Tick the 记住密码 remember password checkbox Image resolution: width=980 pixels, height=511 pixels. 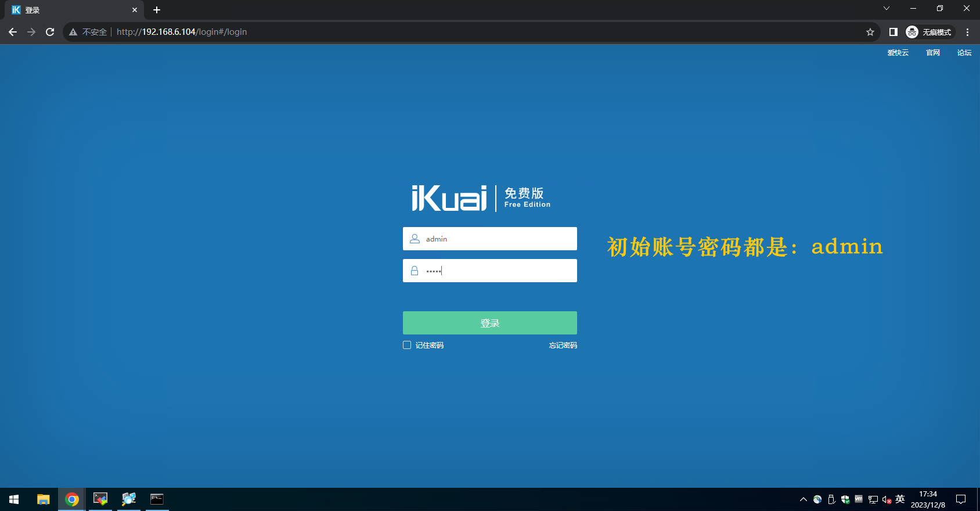click(407, 345)
